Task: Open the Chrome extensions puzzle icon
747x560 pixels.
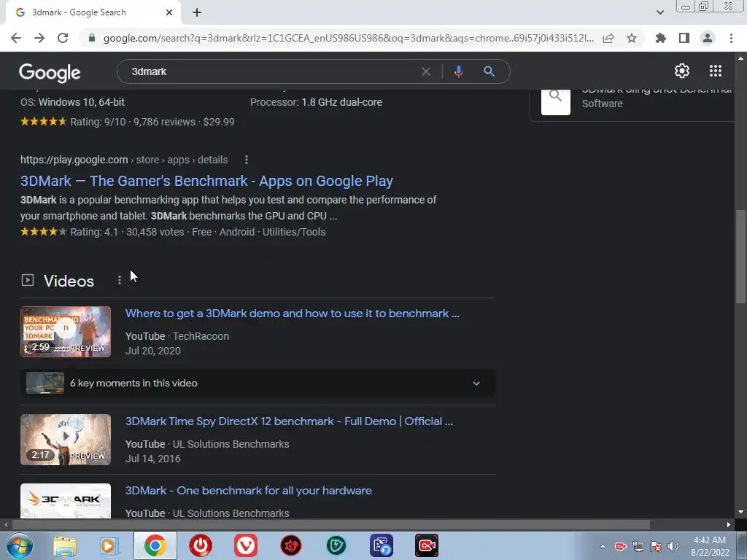Action: tap(660, 38)
